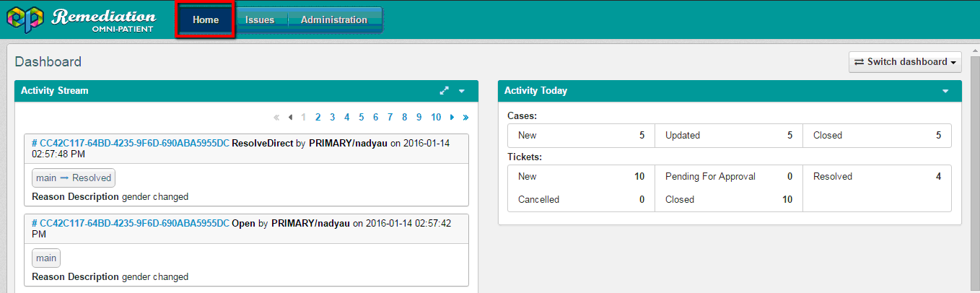The width and height of the screenshot is (980, 293).
Task: Open the ticket ID link marked Open
Action: coord(131,224)
